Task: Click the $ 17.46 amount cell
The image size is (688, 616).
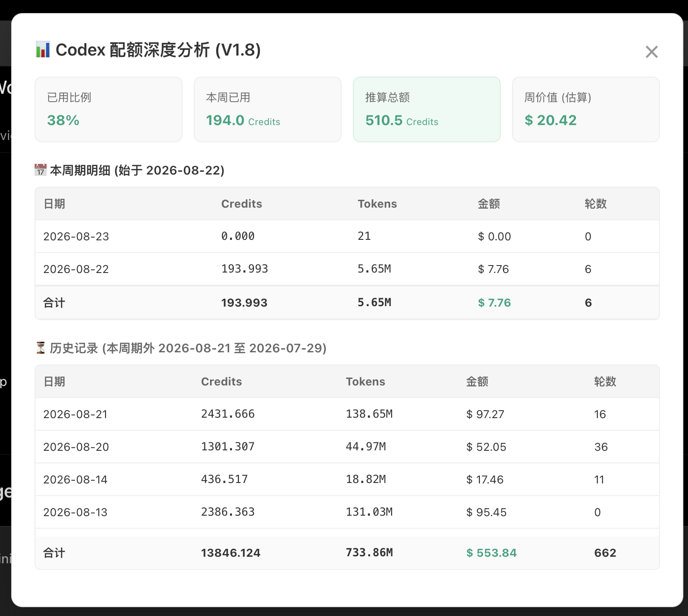Action: 485,480
